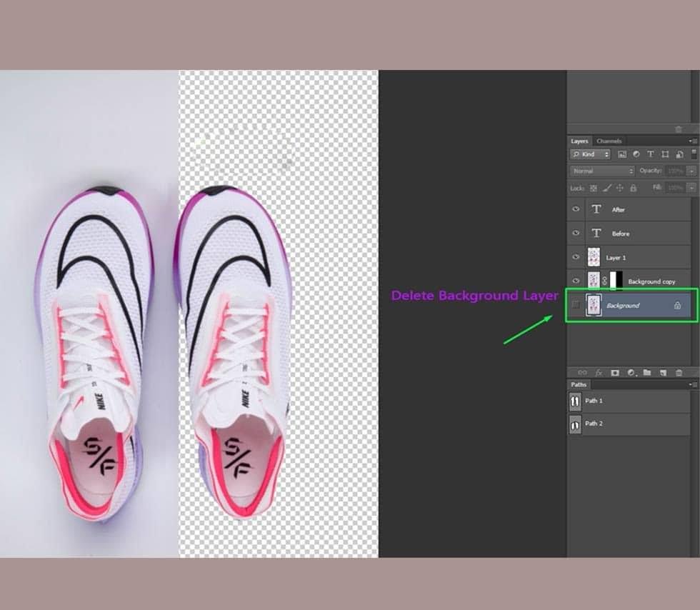700x610 pixels.
Task: Hide the After text layer
Action: click(576, 209)
